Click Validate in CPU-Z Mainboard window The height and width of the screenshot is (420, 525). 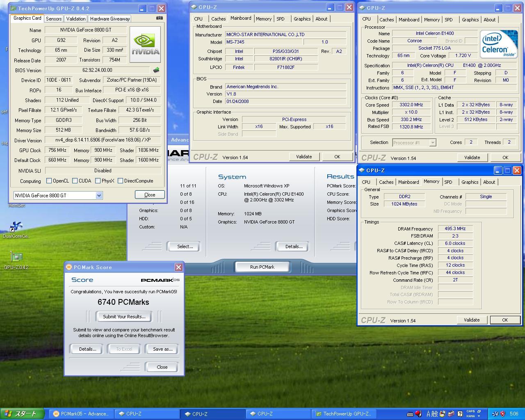click(304, 157)
